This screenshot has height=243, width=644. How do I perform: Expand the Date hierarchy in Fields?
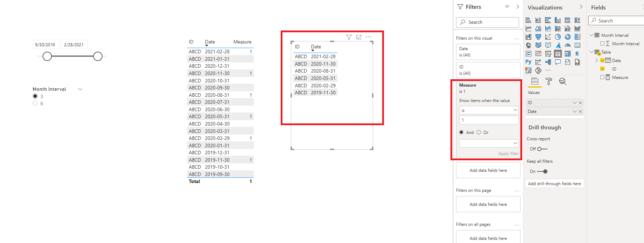597,60
